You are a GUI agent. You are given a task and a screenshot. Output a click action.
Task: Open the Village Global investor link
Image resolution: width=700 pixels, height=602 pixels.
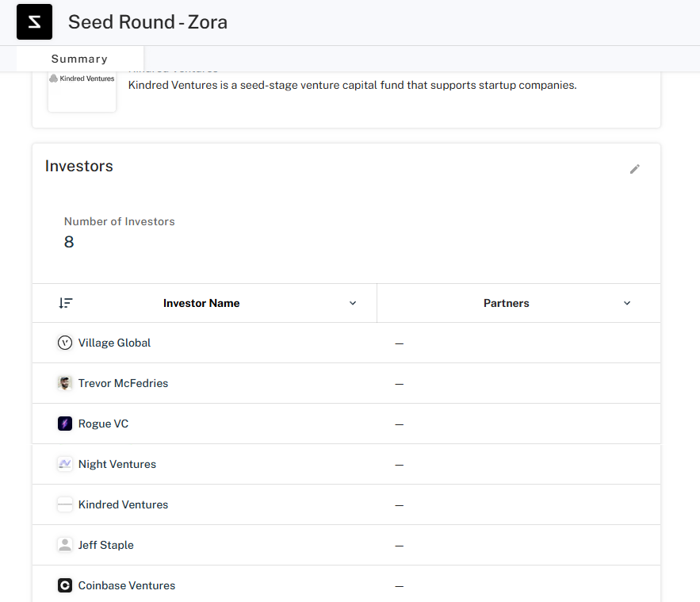(x=114, y=343)
